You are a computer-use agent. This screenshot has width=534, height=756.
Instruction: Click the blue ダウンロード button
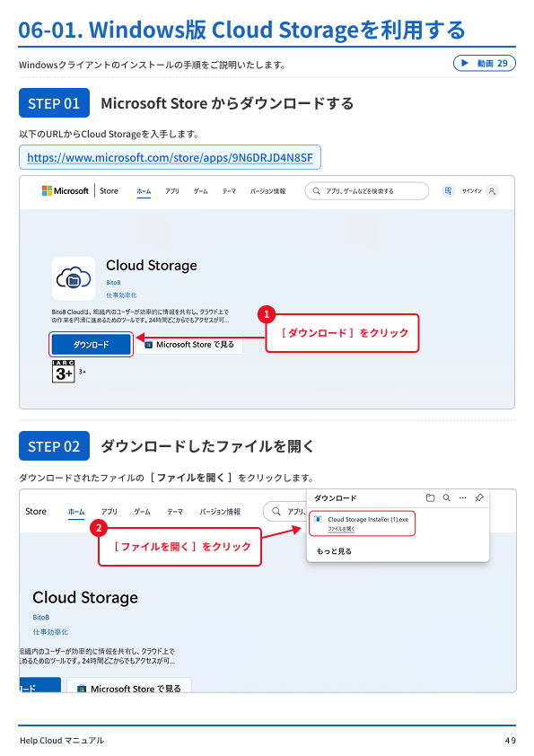click(91, 345)
